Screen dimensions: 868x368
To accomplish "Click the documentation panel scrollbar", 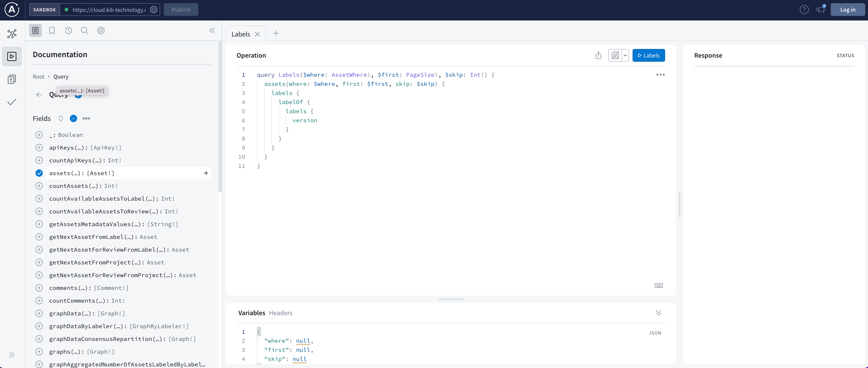I will [x=220, y=116].
